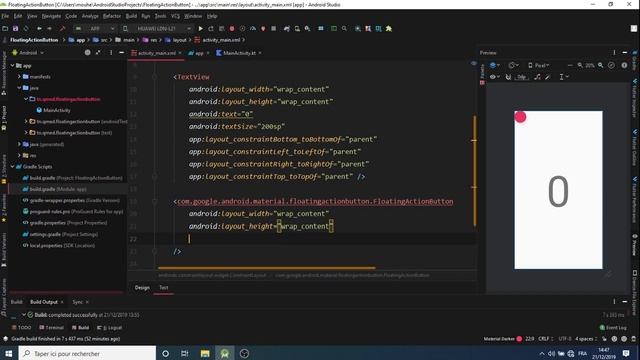Click the Profiler gauge icon in toolbar
The image size is (640, 360).
tap(253, 29)
